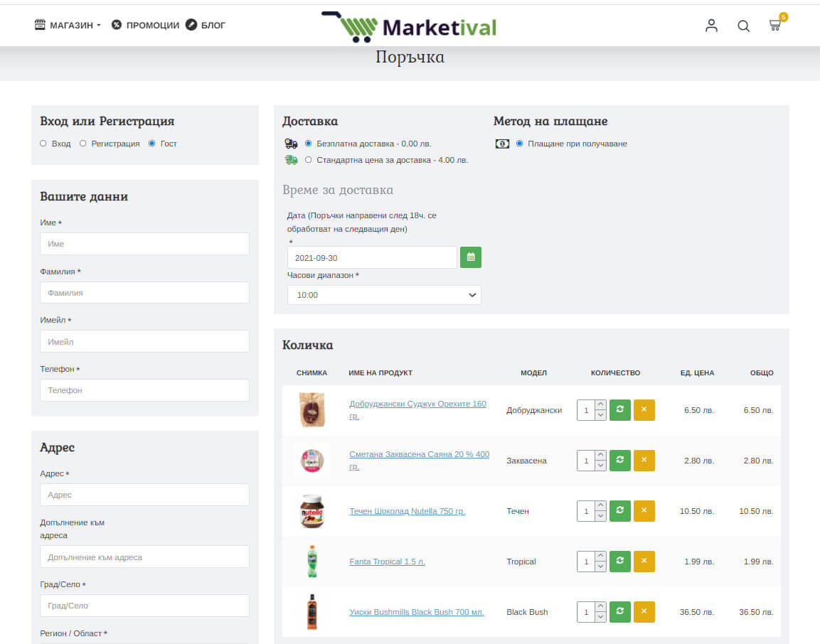
Task: Select Плащане при получаване radio
Action: (519, 143)
